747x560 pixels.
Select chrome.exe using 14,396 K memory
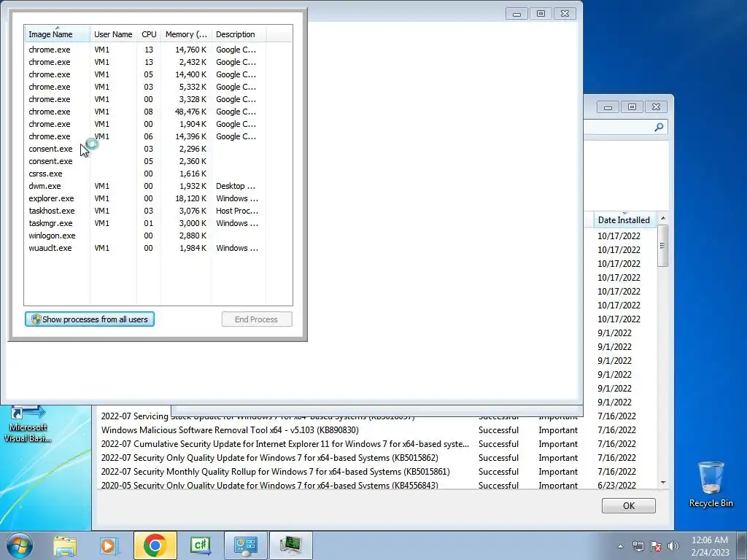click(158, 136)
